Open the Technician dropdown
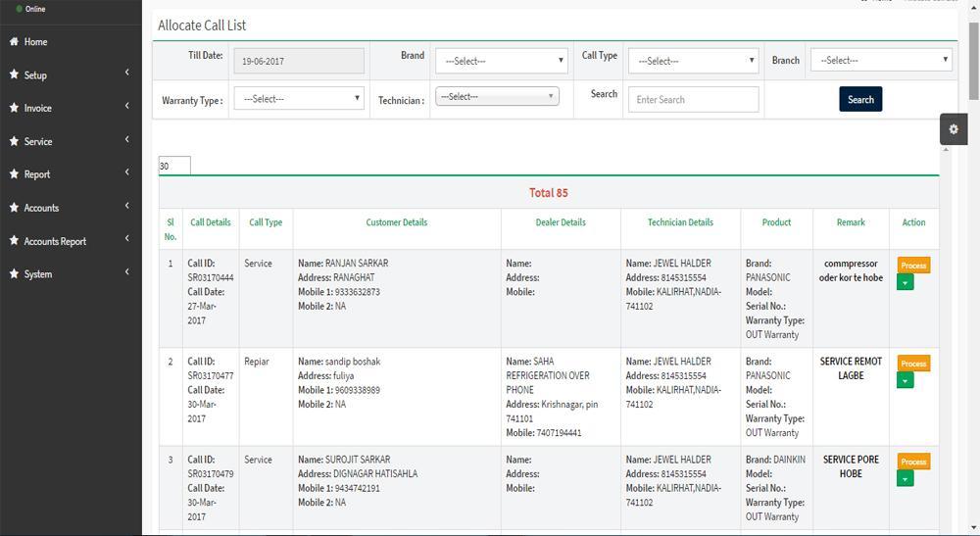Screen dimensions: 980x536 (497, 96)
